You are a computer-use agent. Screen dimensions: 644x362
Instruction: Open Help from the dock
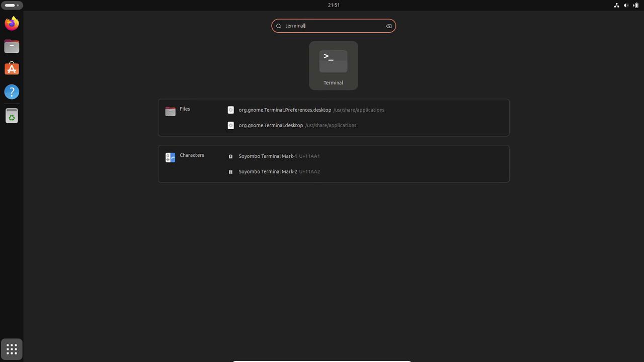(x=12, y=92)
